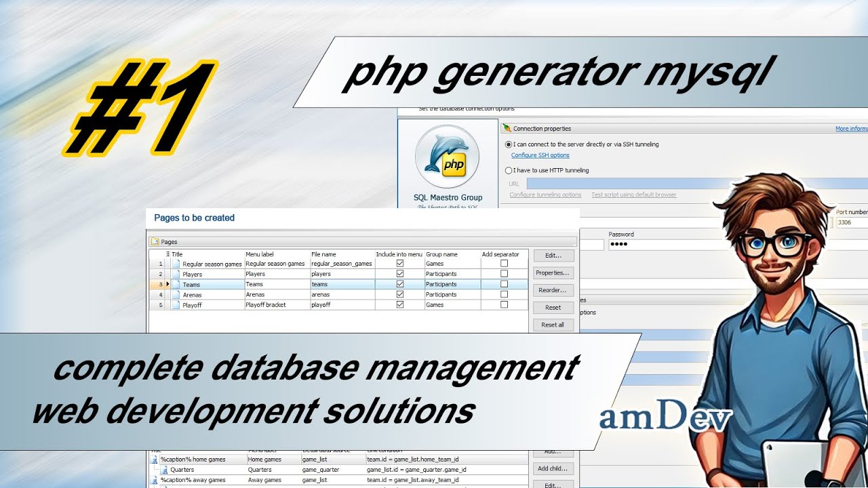Select the '%caption% away games' row title
Viewport: 868px width, 488px height.
pyautogui.click(x=193, y=480)
